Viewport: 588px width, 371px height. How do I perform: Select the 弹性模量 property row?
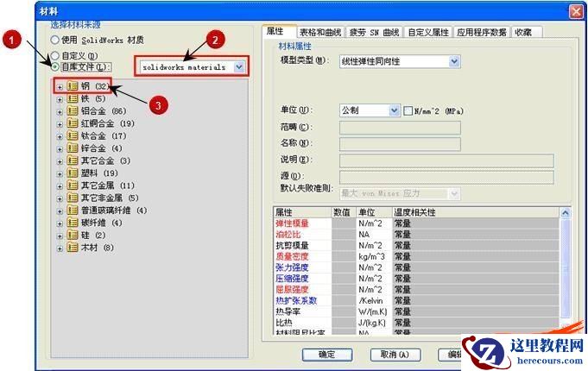[417, 223]
